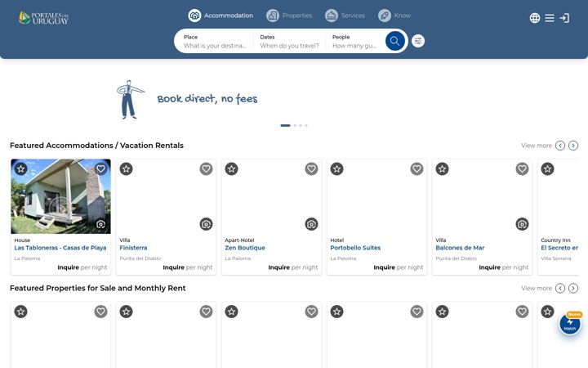Previous arrow in Featured Properties carousel
This screenshot has width=588, height=368.
560,288
